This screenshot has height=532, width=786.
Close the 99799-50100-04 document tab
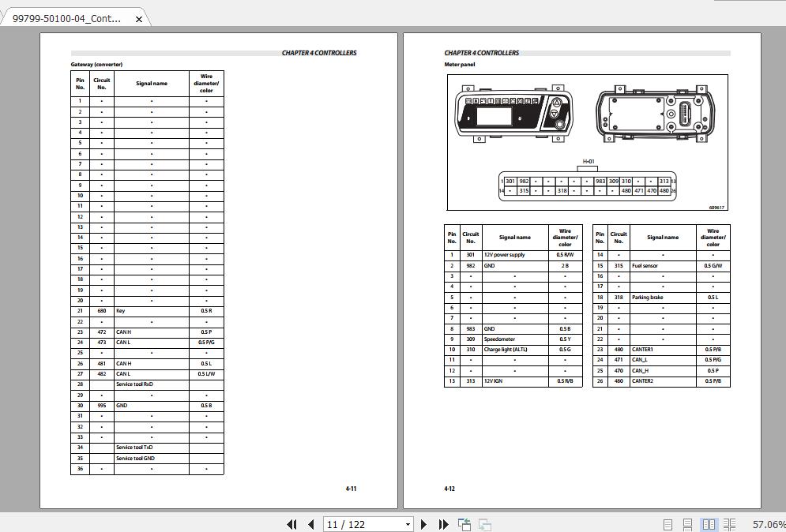pos(139,17)
